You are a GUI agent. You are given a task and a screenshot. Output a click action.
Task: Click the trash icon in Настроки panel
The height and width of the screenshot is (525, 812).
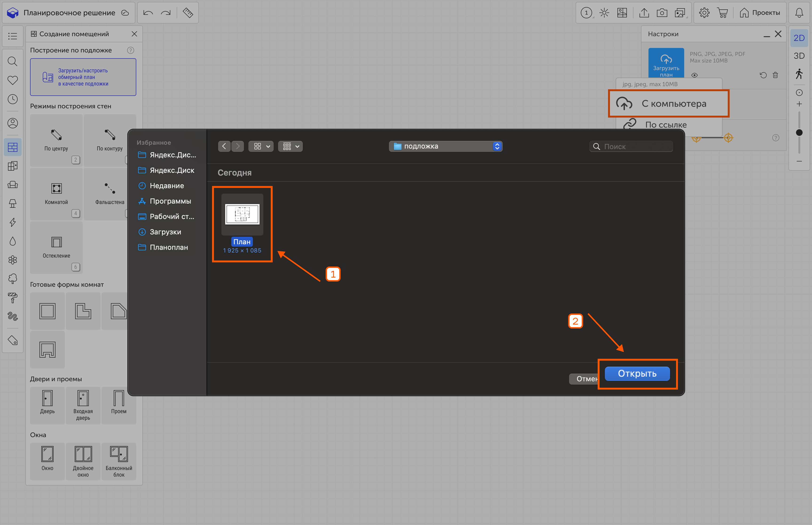775,75
